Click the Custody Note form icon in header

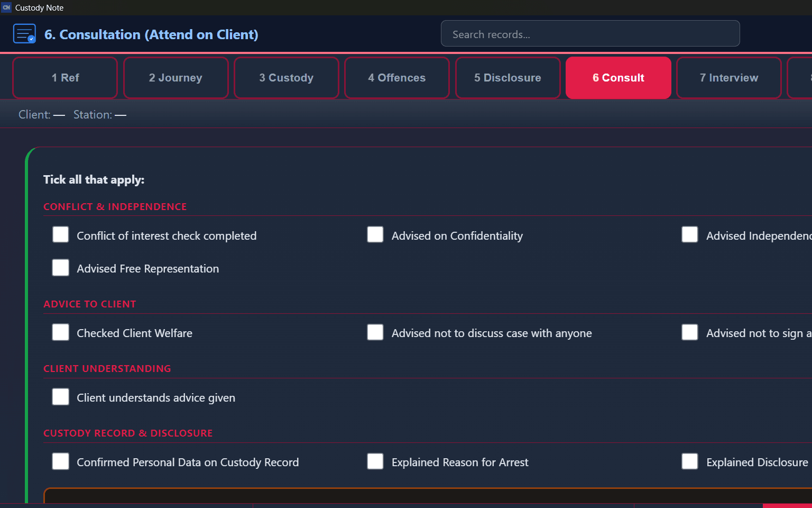point(24,34)
